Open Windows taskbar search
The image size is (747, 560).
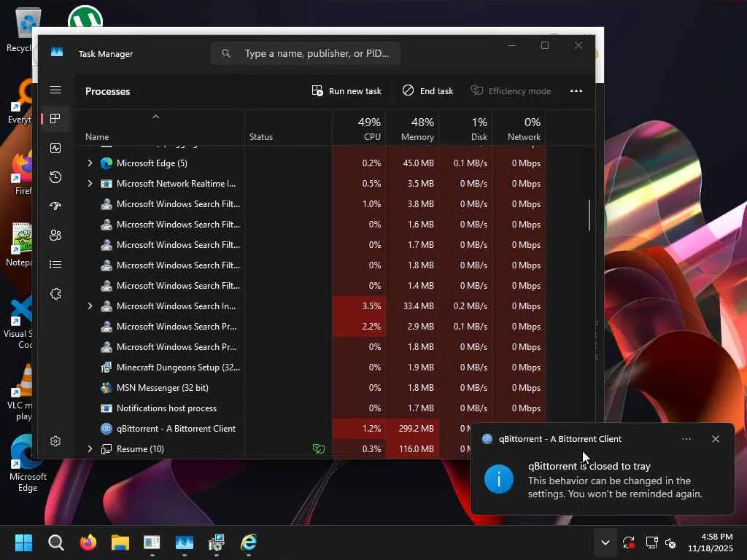pos(55,542)
